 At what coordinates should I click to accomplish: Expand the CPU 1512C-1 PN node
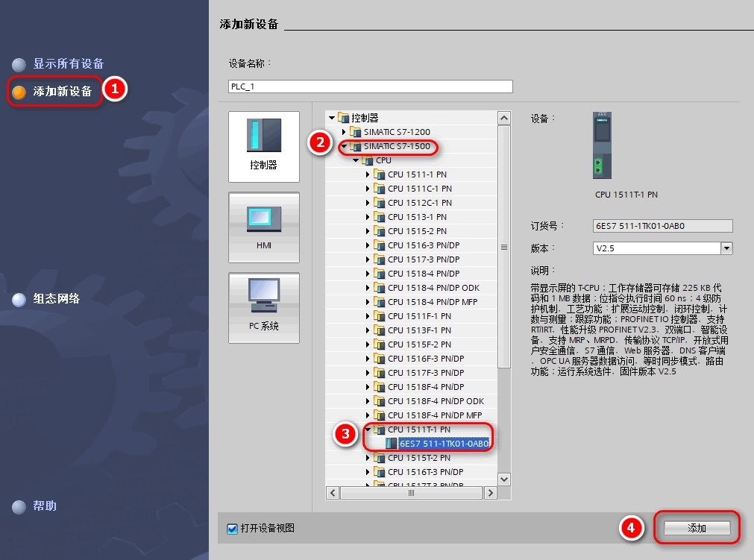pyautogui.click(x=368, y=203)
